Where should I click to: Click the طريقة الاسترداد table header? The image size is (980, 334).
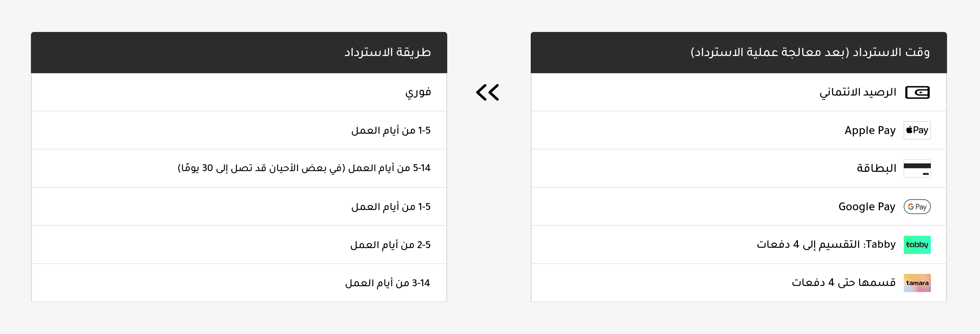[239, 53]
